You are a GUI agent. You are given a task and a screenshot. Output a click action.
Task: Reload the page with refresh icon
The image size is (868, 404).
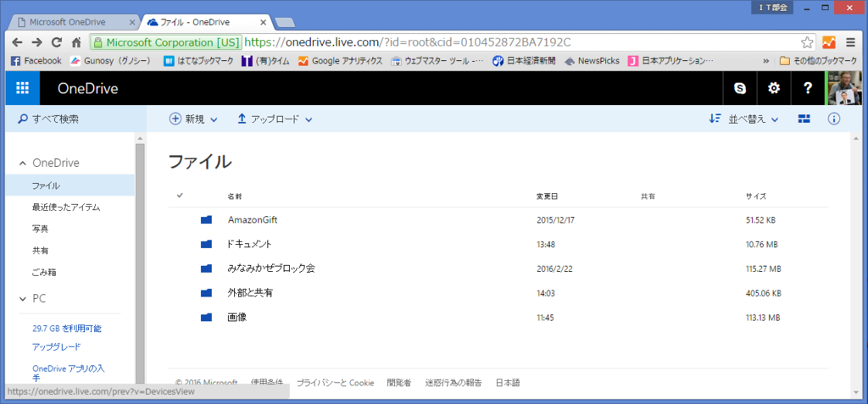[x=57, y=42]
